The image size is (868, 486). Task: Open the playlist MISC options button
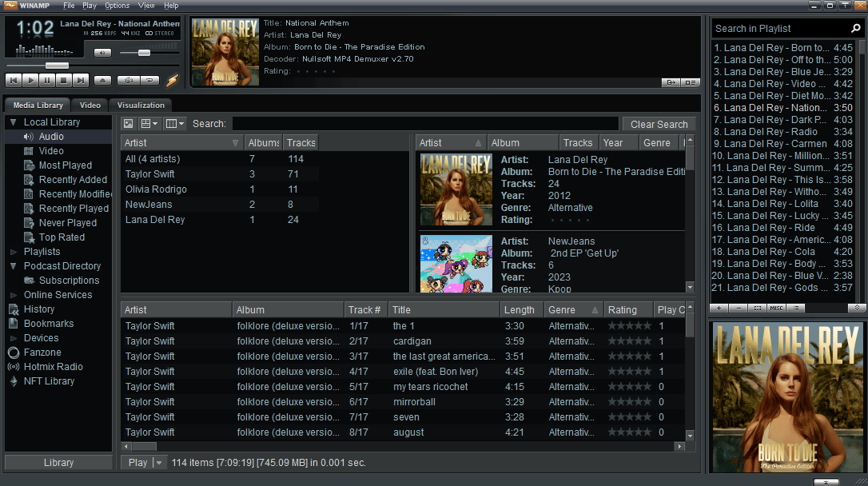[x=777, y=309]
